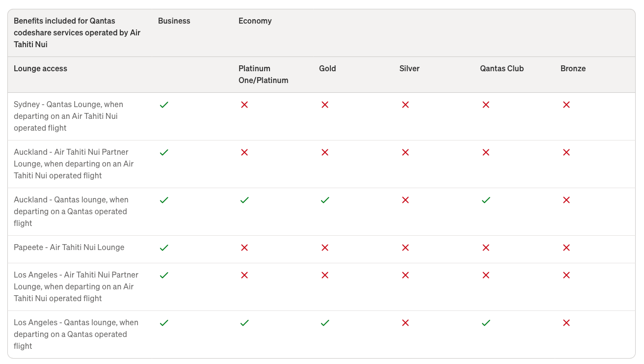This screenshot has height=364, width=644.
Task: Click Gold cross in Auckland Partner Lounge row
Action: tap(325, 152)
